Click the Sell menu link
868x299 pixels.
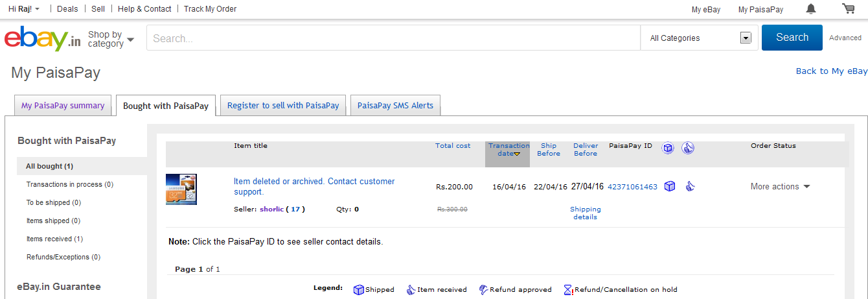coord(98,9)
